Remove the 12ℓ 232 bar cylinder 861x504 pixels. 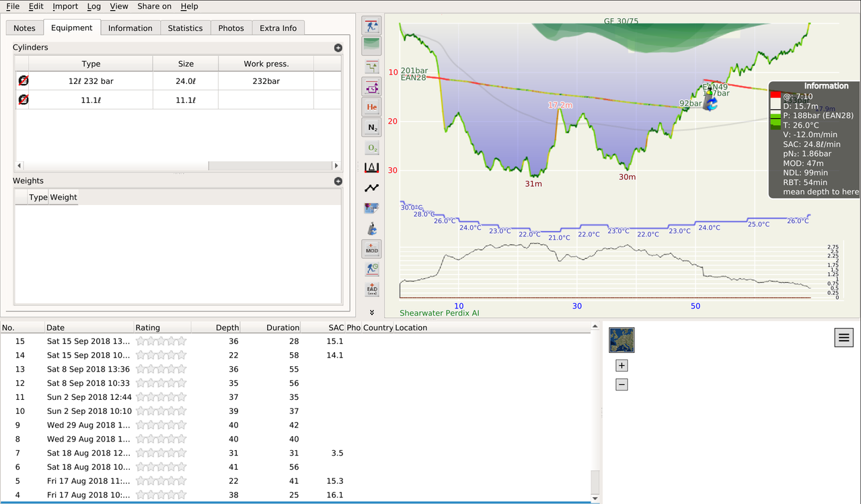point(24,81)
